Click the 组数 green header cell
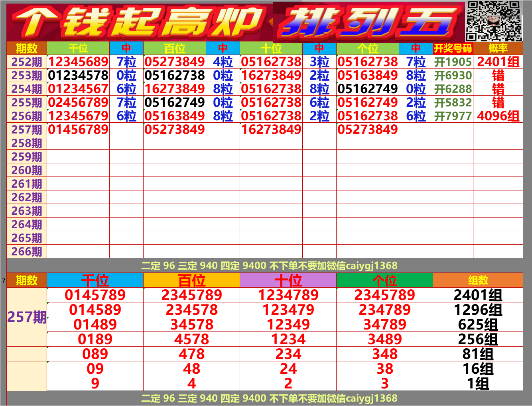 pos(479,281)
